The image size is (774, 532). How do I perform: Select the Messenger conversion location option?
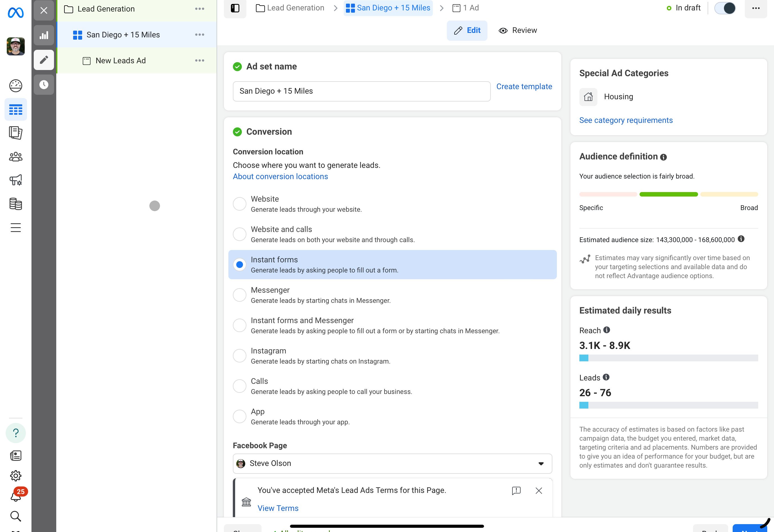coord(239,295)
